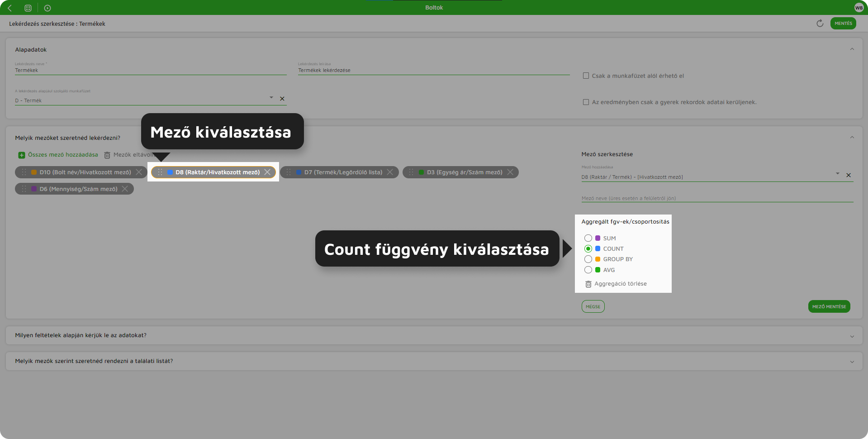868x439 pixels.
Task: Click 'Összes mező hozzáadása' link
Action: pos(63,155)
